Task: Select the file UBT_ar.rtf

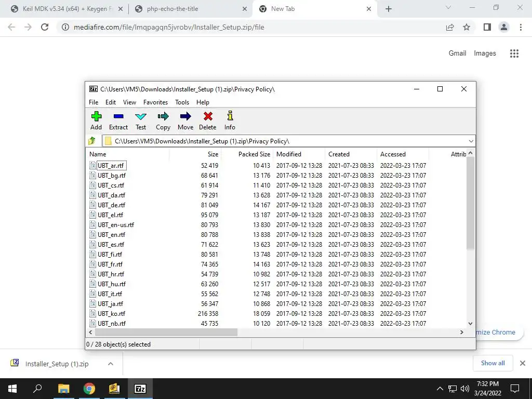Action: tap(111, 166)
